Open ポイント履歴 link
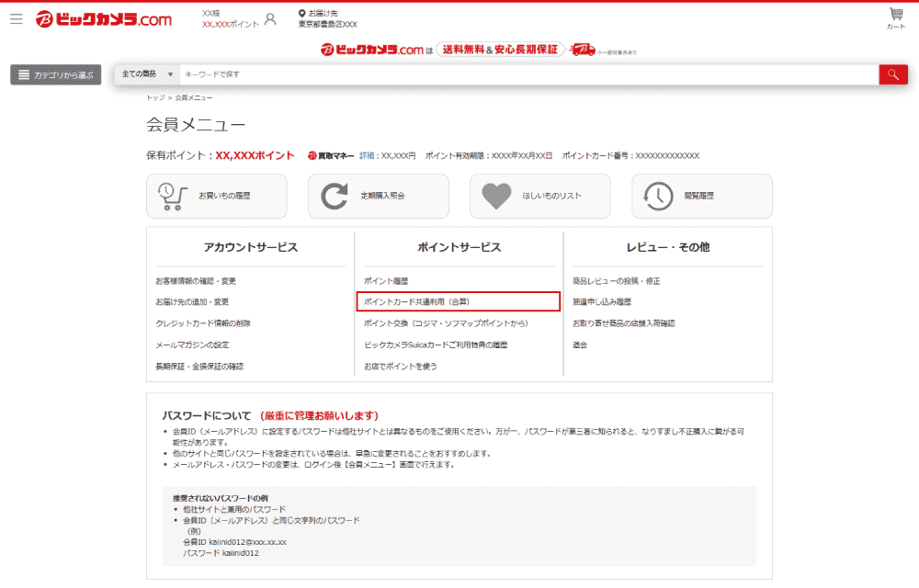This screenshot has height=588, width=919. pyautogui.click(x=386, y=281)
